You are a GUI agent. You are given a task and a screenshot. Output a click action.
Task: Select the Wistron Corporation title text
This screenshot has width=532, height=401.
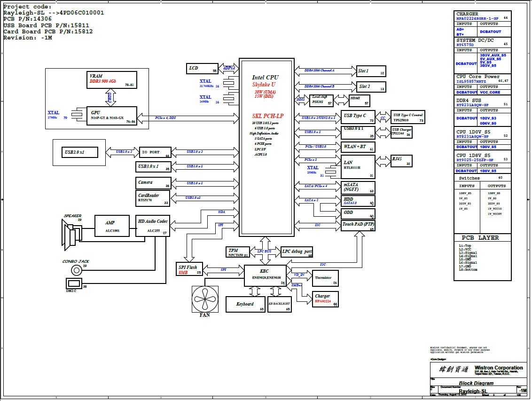(499, 368)
